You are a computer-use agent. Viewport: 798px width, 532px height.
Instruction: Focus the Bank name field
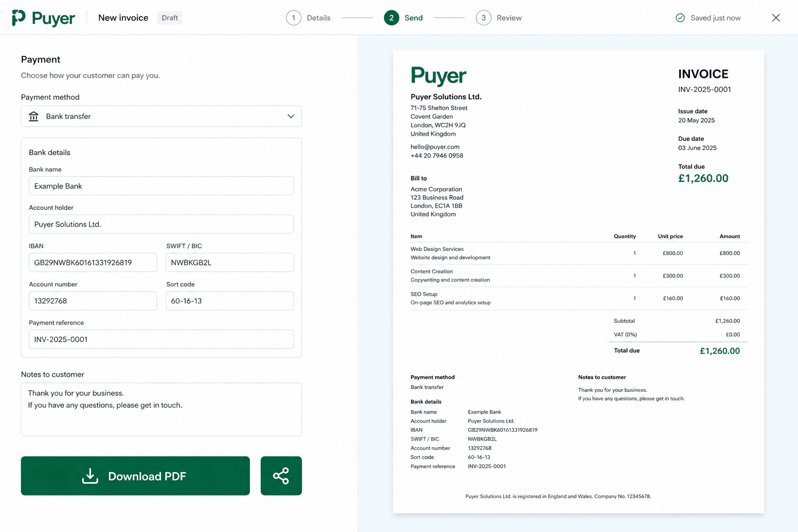point(161,186)
